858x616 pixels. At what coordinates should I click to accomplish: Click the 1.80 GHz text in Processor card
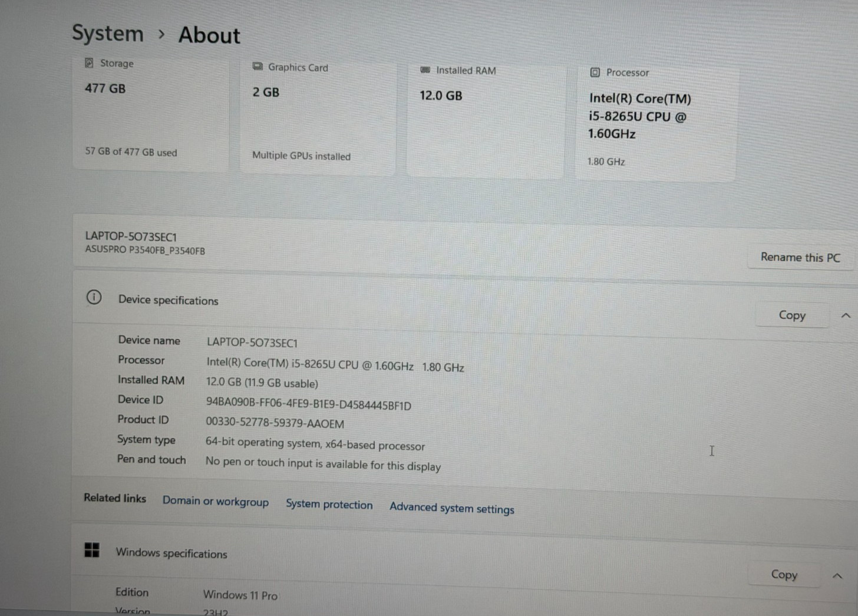click(606, 162)
